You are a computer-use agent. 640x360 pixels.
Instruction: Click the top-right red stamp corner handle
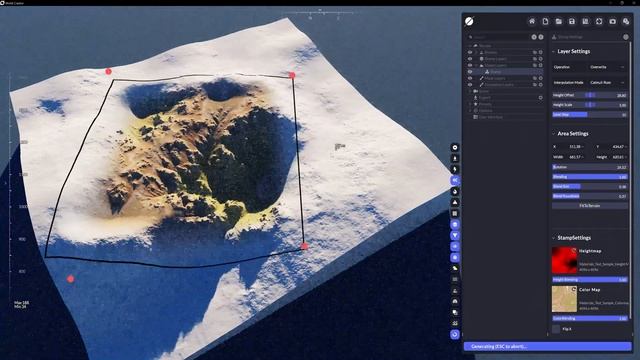pos(292,75)
